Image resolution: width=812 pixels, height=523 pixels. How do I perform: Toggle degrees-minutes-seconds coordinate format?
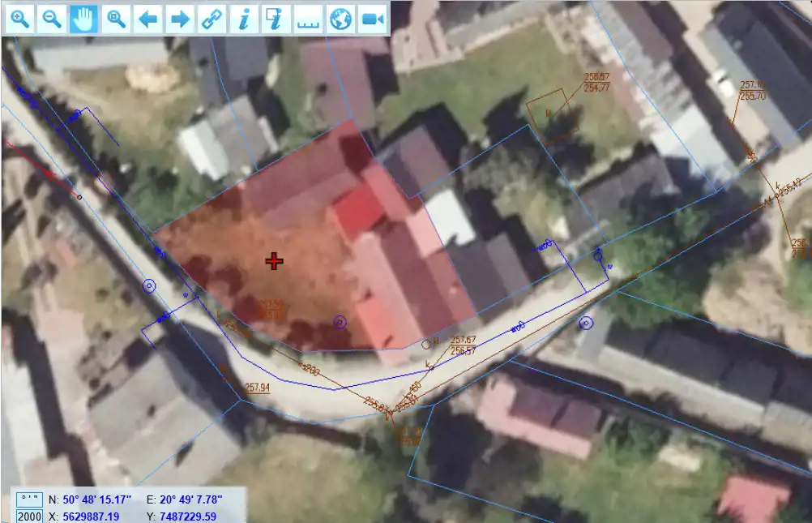(x=29, y=499)
